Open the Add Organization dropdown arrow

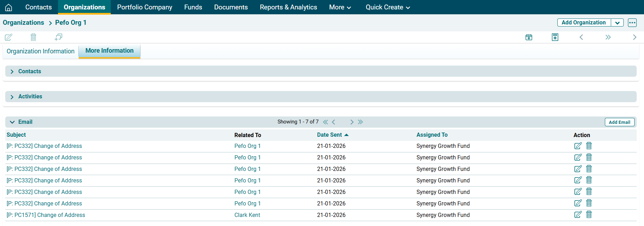point(617,23)
